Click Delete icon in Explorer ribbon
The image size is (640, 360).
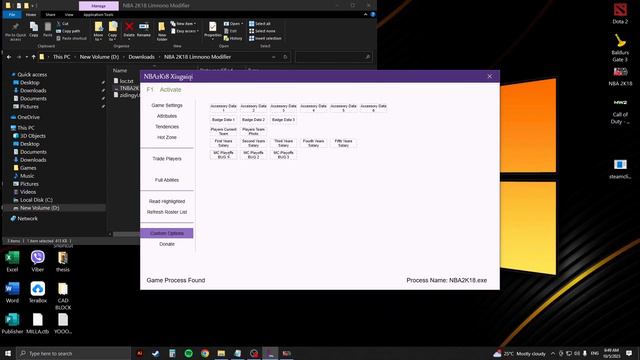[129, 30]
